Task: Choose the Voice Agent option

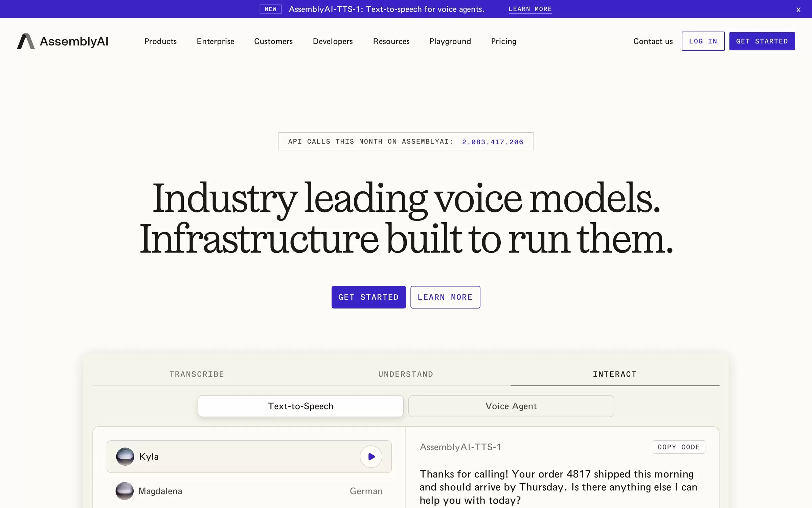Action: (511, 406)
